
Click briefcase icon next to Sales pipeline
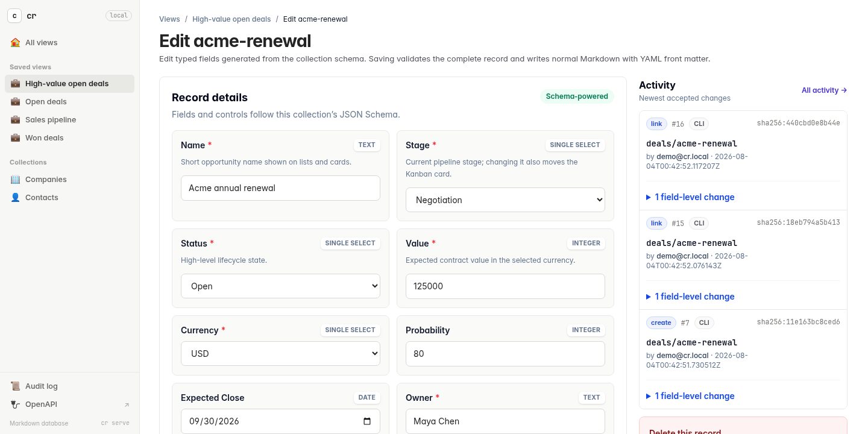tap(15, 120)
